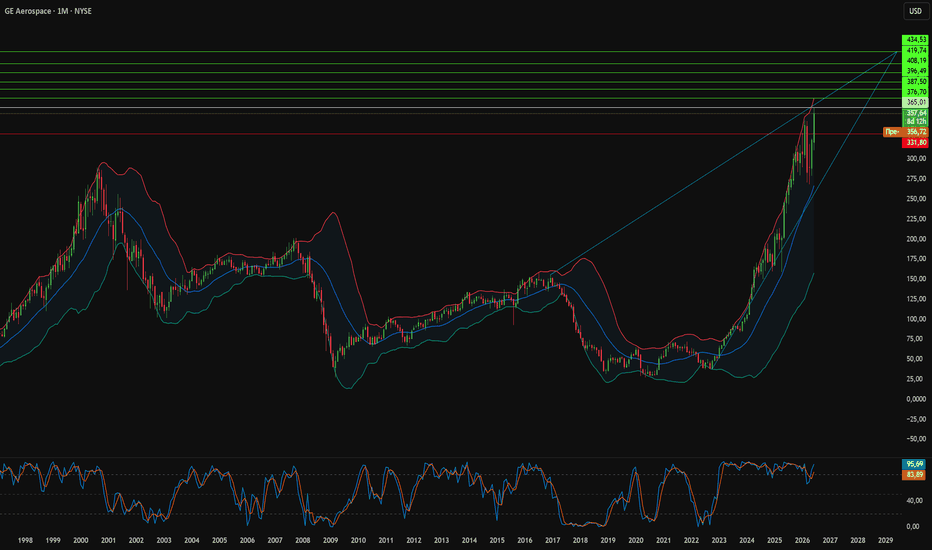Click the orange pre-market 356,72 label
Screen dimensions: 932x550
pos(906,132)
